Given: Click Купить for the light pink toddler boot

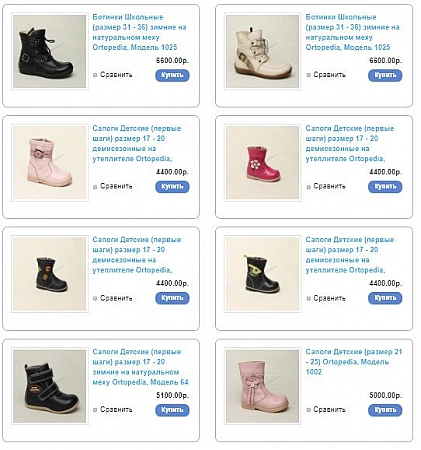Looking at the screenshot, I should 172,187.
